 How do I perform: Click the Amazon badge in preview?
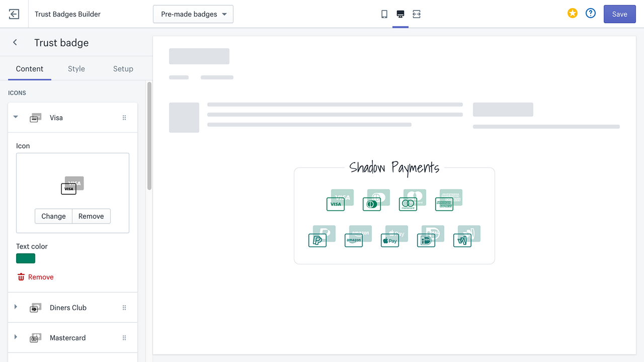358,236
